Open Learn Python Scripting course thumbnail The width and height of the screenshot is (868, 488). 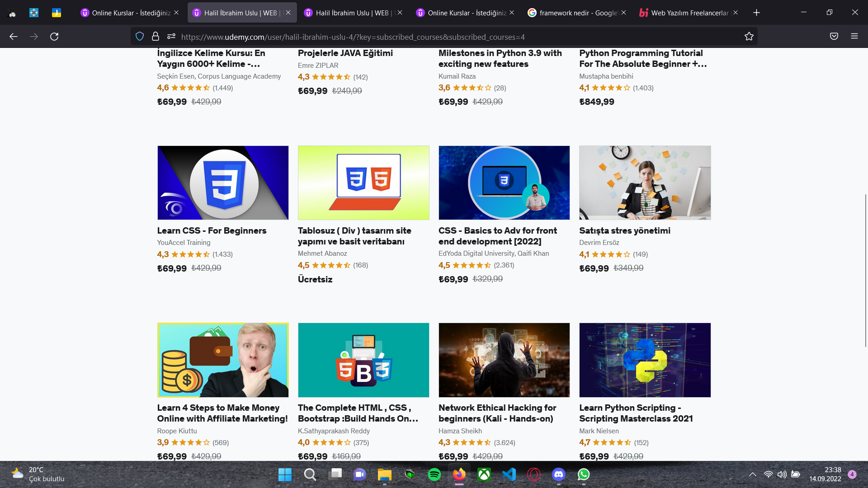(x=645, y=360)
